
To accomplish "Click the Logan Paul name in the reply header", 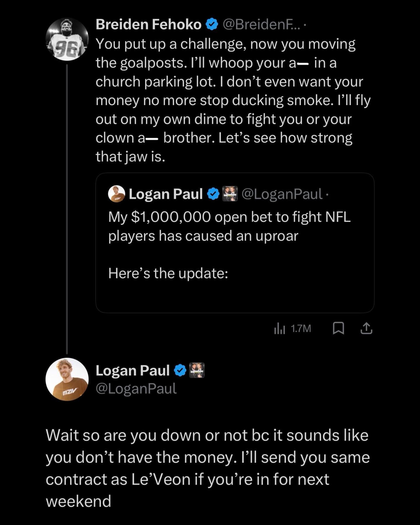I will tap(133, 371).
